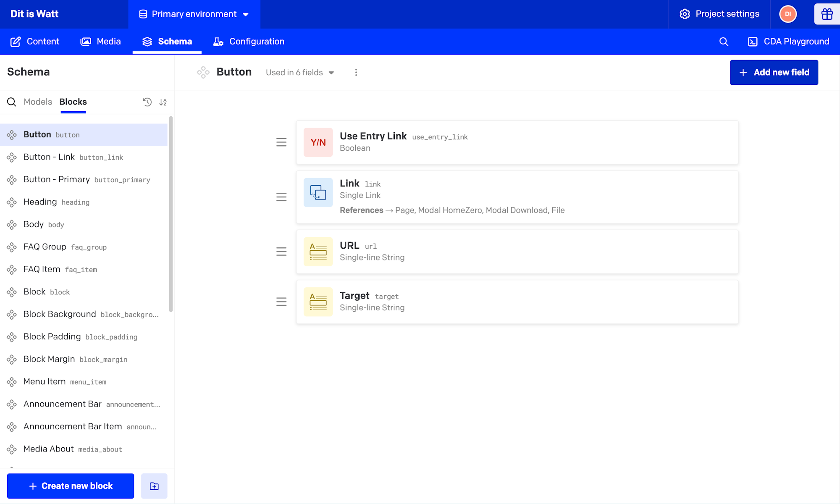Viewport: 840px width, 504px height.
Task: Click the Create new block button
Action: pyautogui.click(x=71, y=486)
